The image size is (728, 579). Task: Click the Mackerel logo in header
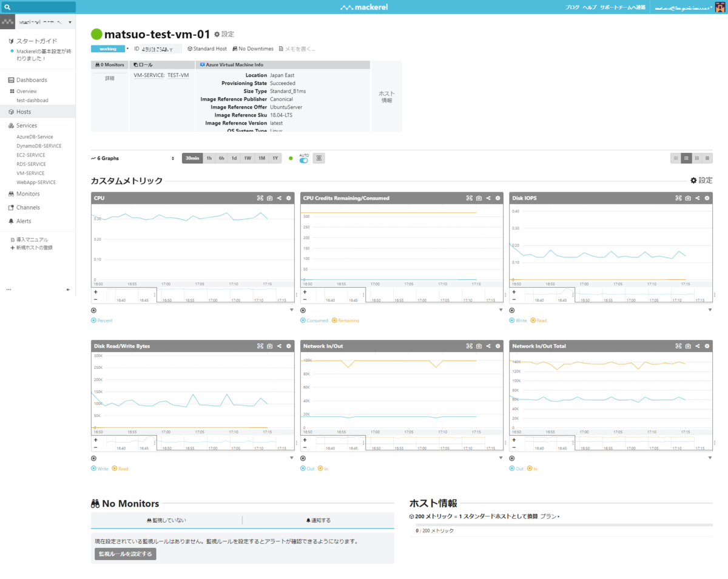tap(363, 7)
